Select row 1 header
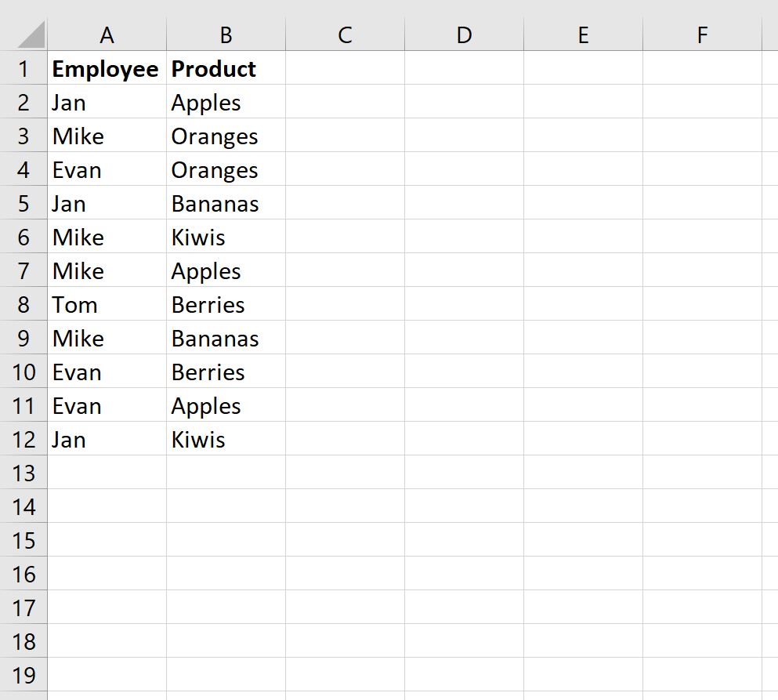Screen dimensions: 778x700 pos(24,68)
